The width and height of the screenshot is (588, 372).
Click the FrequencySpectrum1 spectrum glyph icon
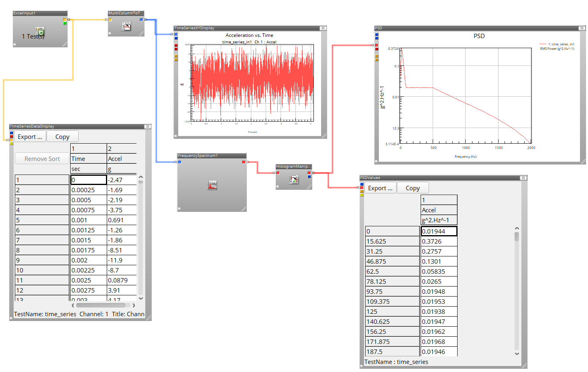(x=212, y=185)
